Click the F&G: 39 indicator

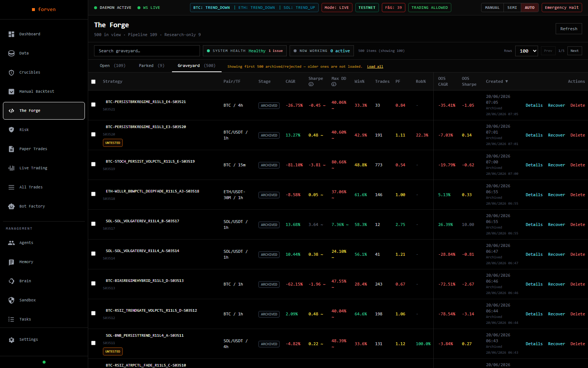click(394, 8)
